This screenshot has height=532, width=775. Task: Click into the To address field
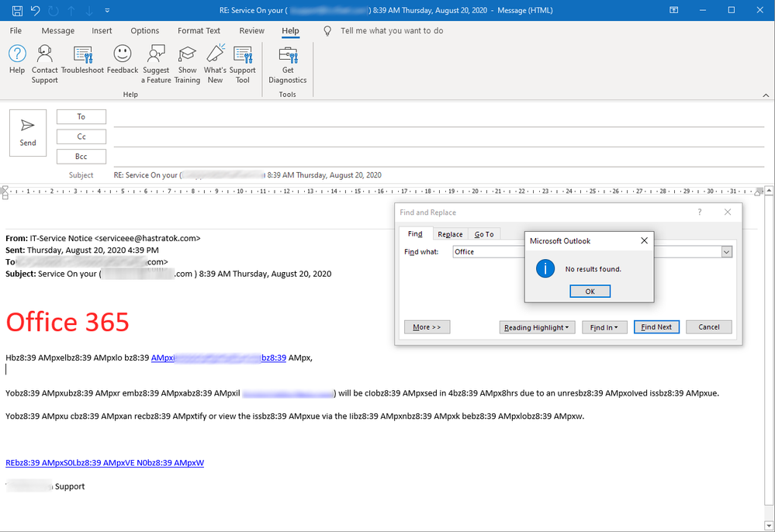click(x=439, y=118)
